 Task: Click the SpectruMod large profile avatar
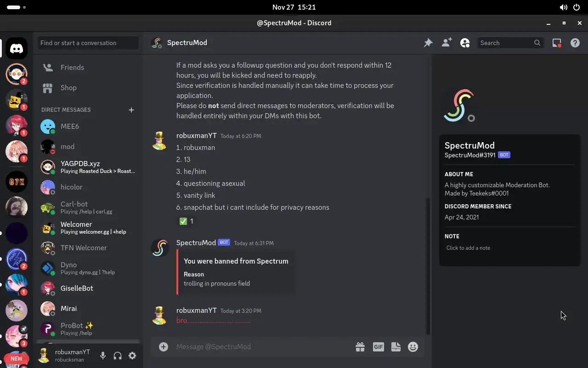458,105
